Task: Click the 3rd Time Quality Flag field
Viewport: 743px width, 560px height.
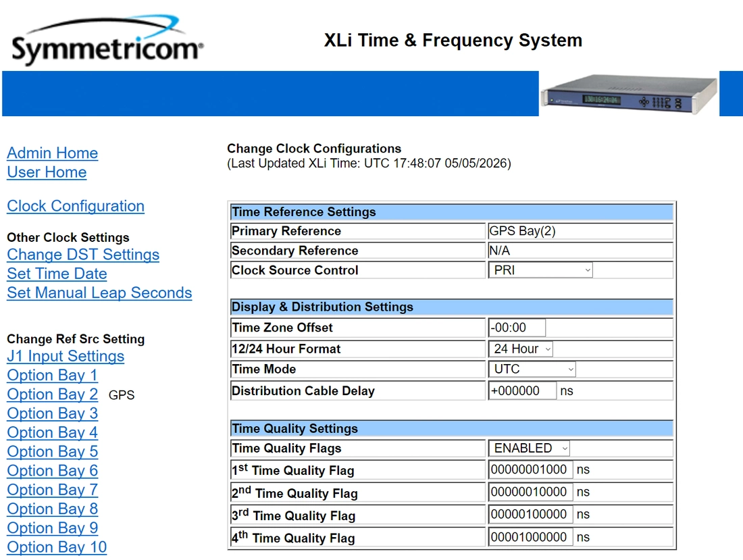Action: pos(531,515)
